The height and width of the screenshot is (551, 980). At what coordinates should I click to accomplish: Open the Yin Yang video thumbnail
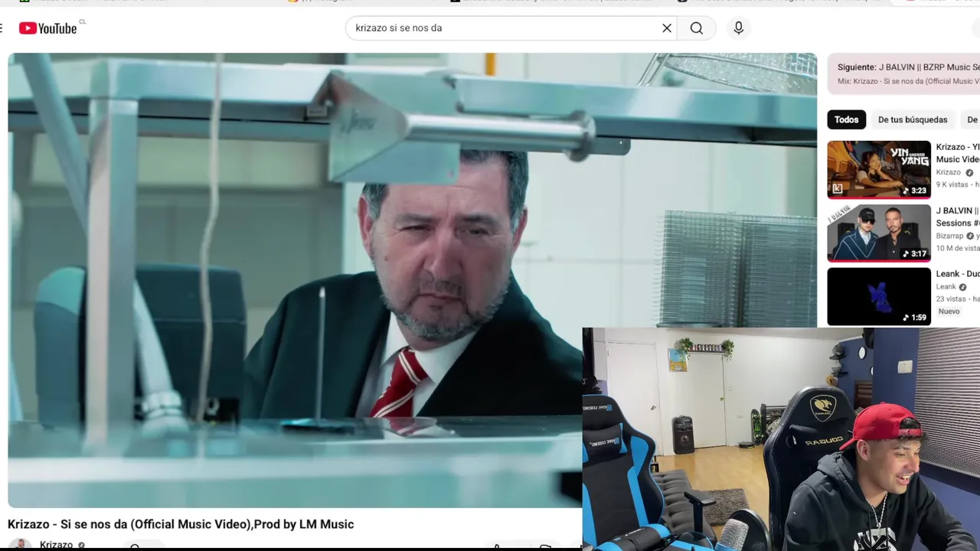(x=879, y=169)
